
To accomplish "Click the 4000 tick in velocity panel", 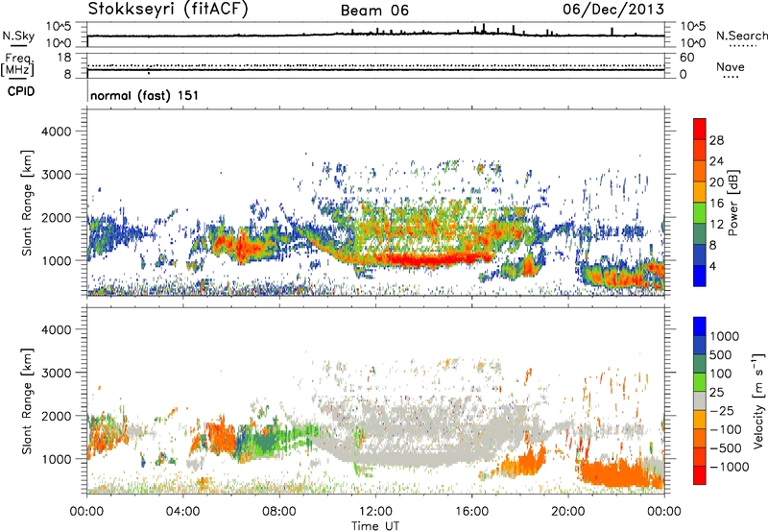I will [x=57, y=329].
